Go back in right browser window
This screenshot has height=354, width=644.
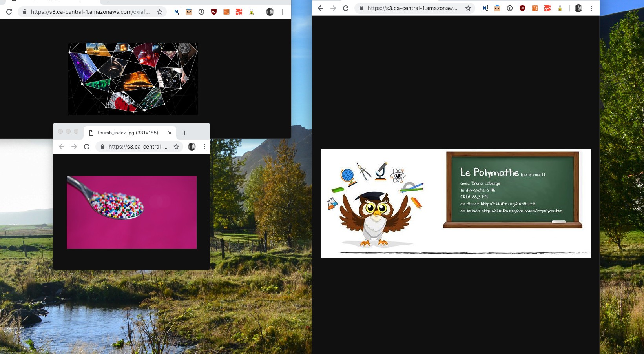pos(321,8)
